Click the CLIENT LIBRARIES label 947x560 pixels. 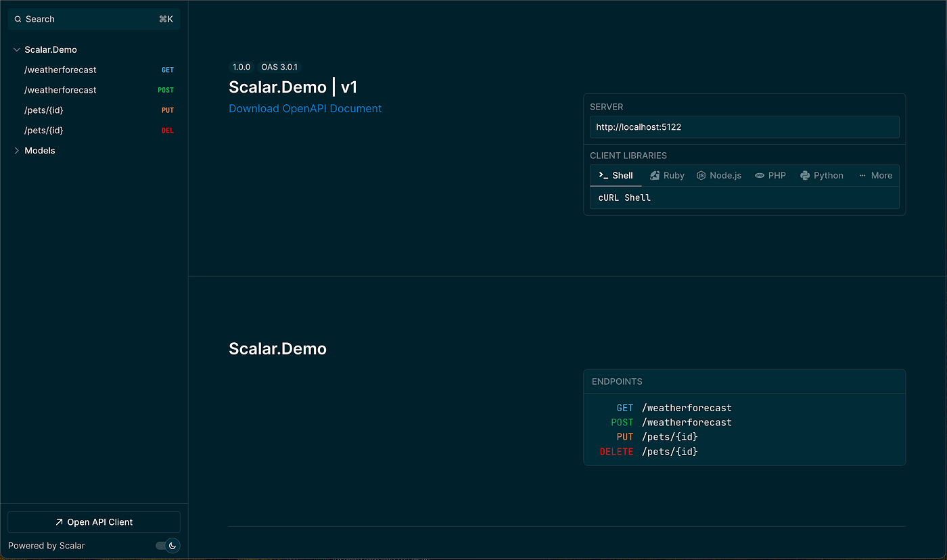point(628,156)
